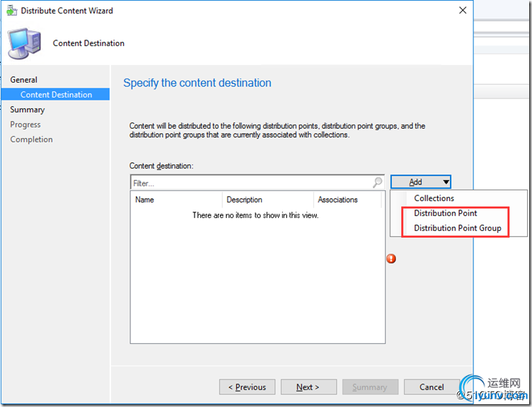Jump to the Summary step in sidebar
The height and width of the screenshot is (407, 532).
28,110
